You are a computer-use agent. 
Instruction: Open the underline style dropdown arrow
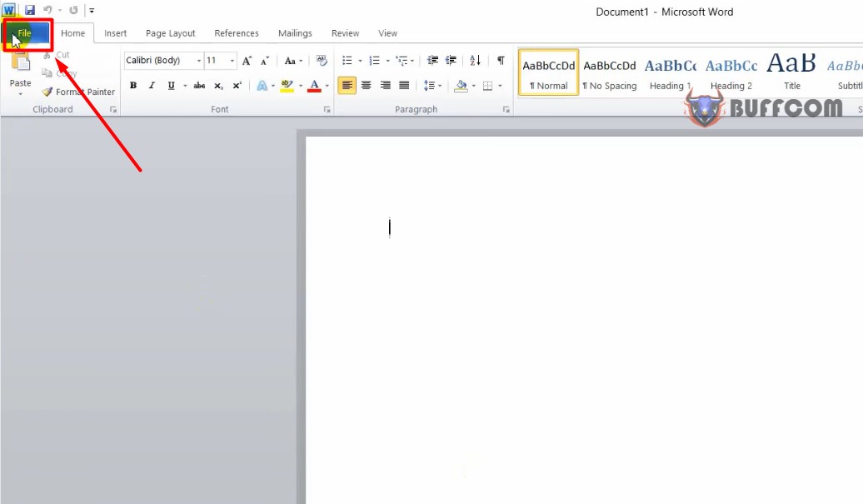(185, 85)
